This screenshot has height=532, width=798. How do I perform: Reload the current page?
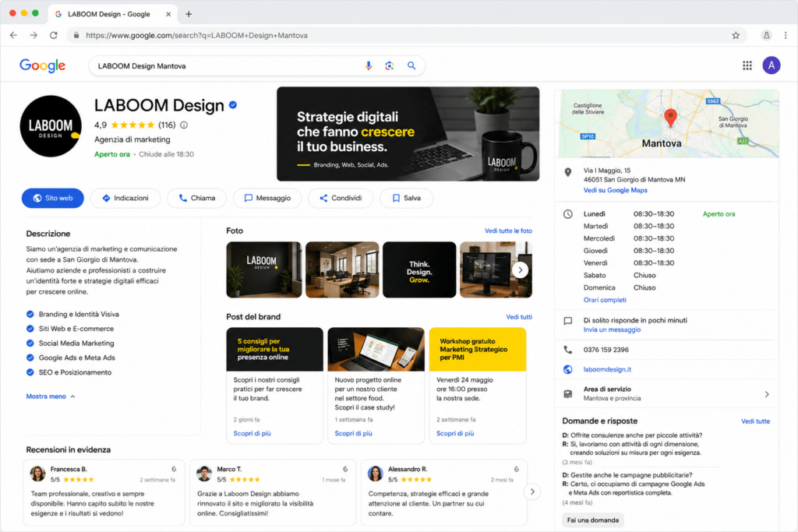pos(54,35)
